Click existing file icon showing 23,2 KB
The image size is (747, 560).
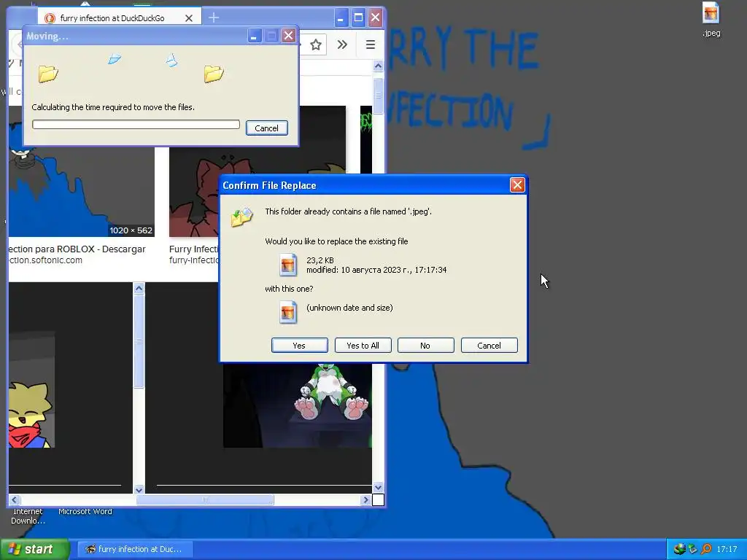(287, 265)
